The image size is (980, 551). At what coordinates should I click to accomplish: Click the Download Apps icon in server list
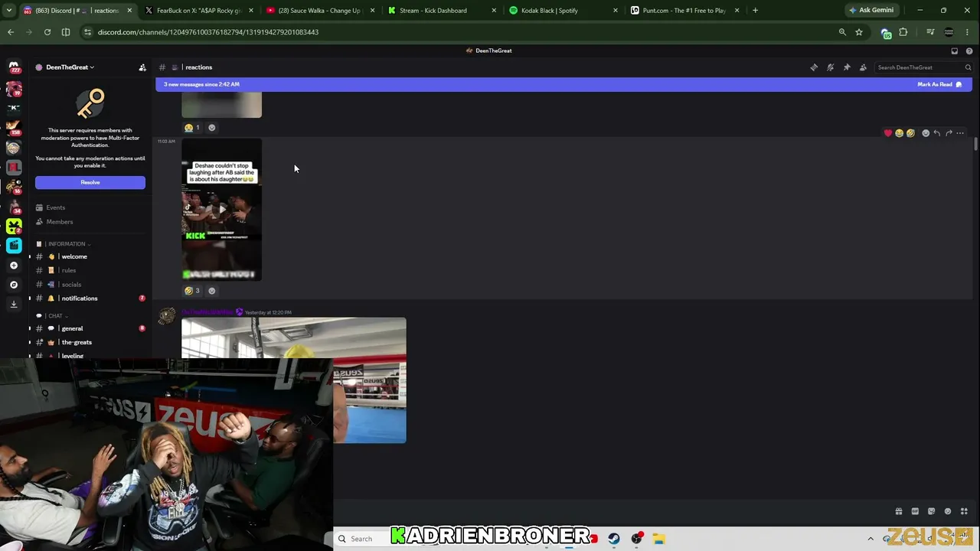pyautogui.click(x=14, y=304)
